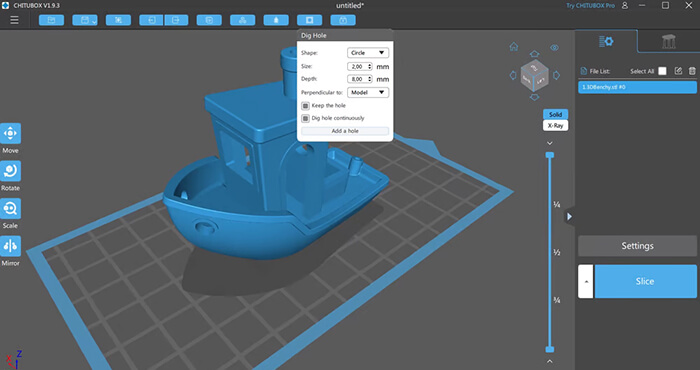Open the supports tab with pillars icon
Image resolution: width=700 pixels, height=370 pixels.
[669, 42]
